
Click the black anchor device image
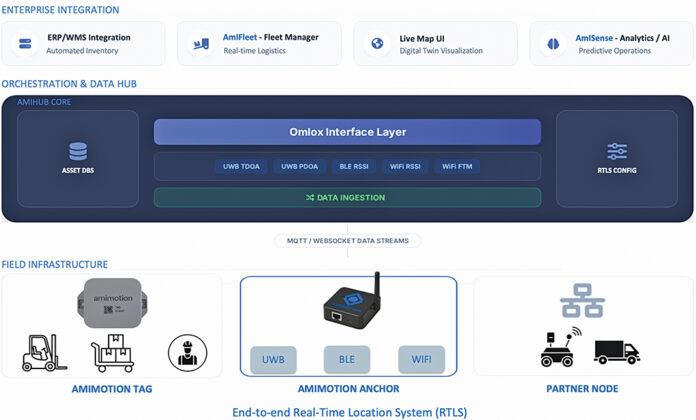coord(352,301)
